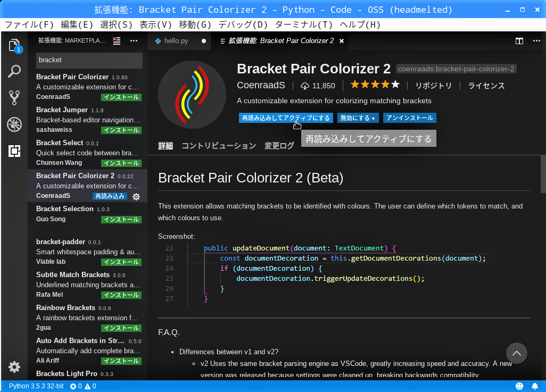Open the Manage gear in activity bar
Screen dimensions: 546x392
pyautogui.click(x=14, y=367)
